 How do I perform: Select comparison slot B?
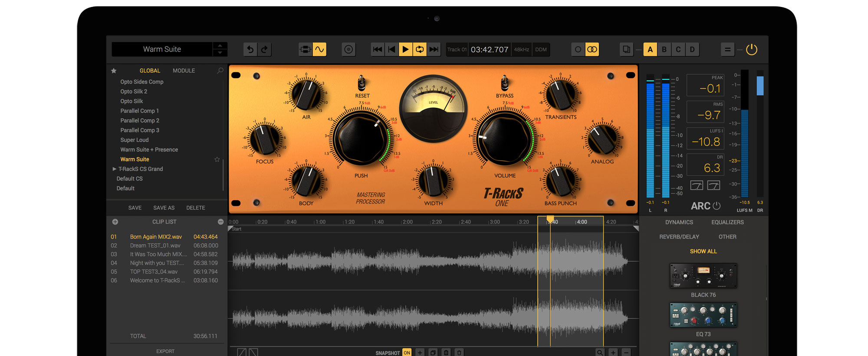664,49
